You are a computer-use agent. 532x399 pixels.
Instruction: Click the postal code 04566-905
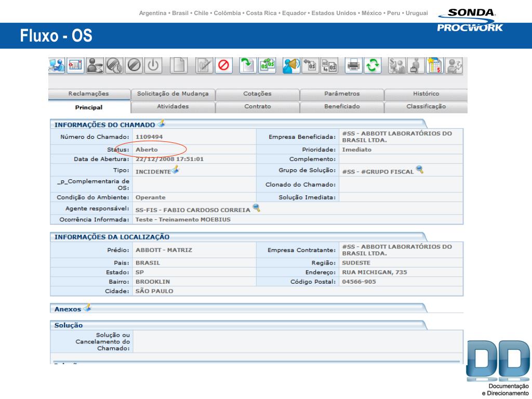pos(359,282)
